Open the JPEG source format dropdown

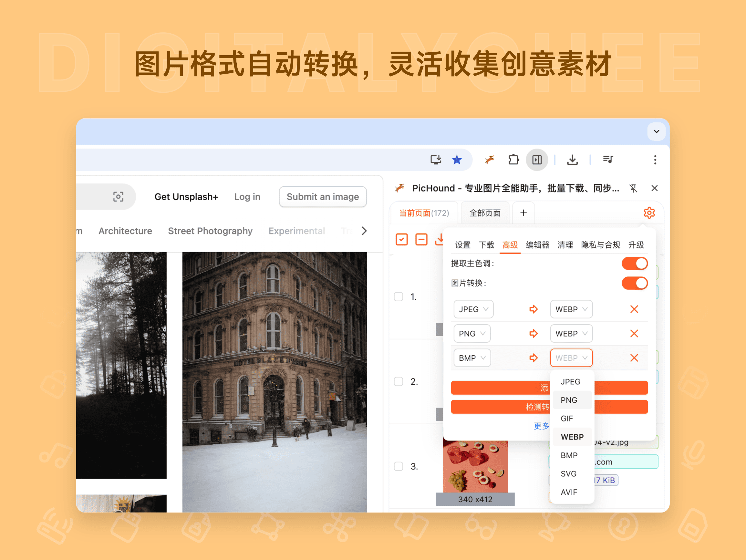coord(473,309)
